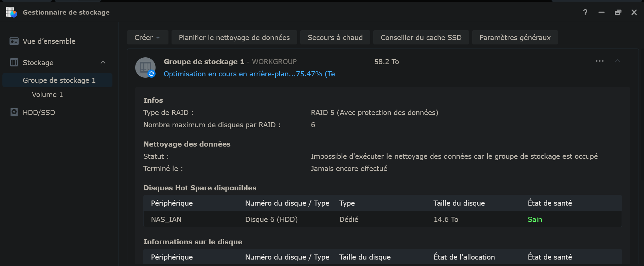Open the Créer dropdown

point(147,37)
